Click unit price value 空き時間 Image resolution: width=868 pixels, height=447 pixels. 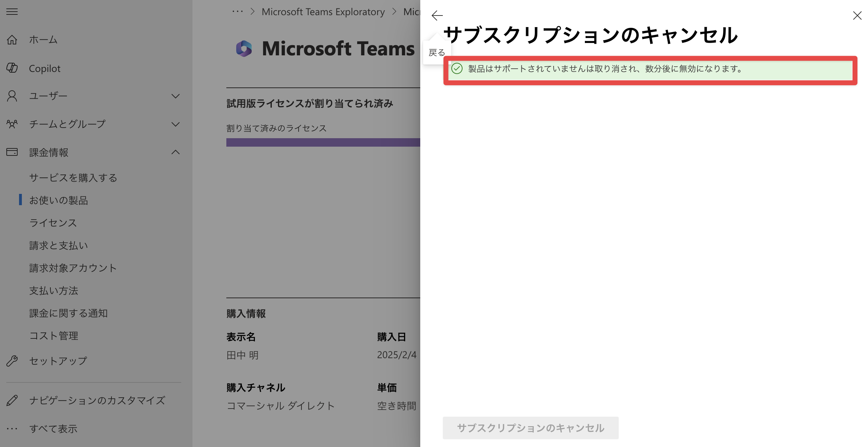coord(397,406)
